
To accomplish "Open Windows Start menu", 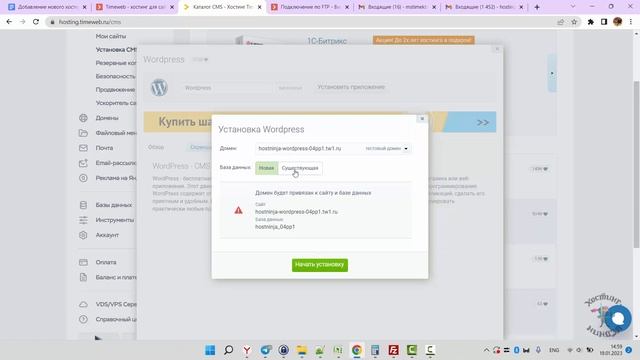I will click(210, 350).
